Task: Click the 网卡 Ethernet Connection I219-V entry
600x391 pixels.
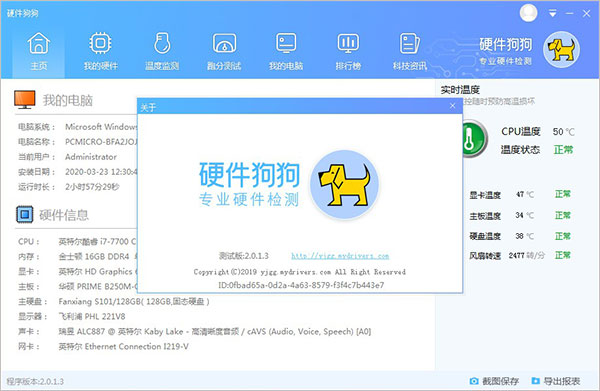Action: (123, 346)
